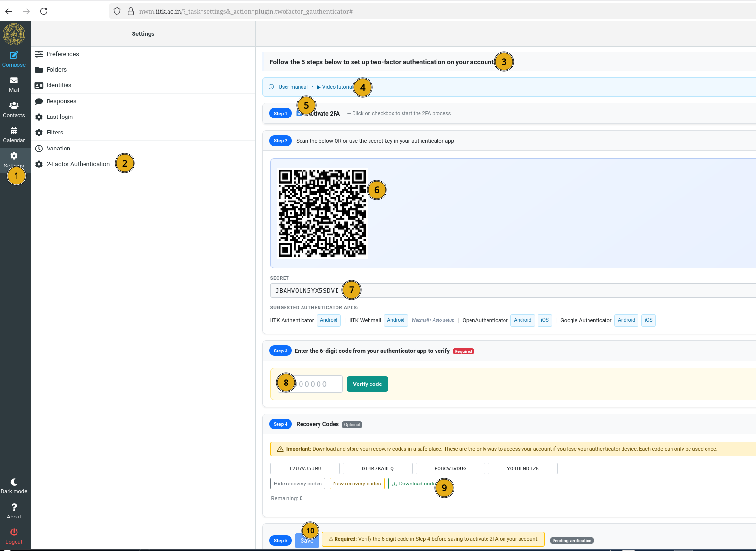Open Preferences in the settings list
This screenshot has height=551, width=756.
pos(143,54)
